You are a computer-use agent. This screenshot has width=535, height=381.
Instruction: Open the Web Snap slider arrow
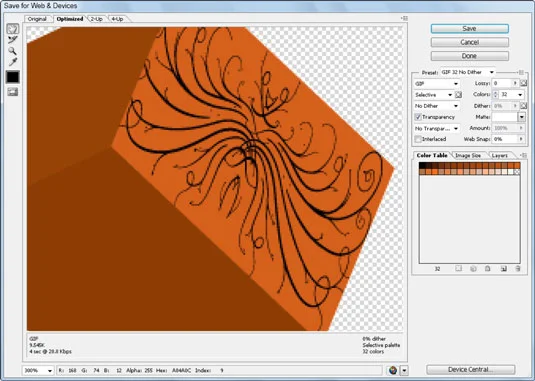pos(521,139)
